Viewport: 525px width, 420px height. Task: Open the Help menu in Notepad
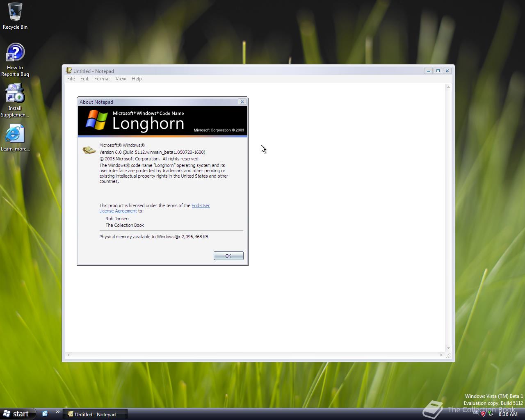point(137,79)
